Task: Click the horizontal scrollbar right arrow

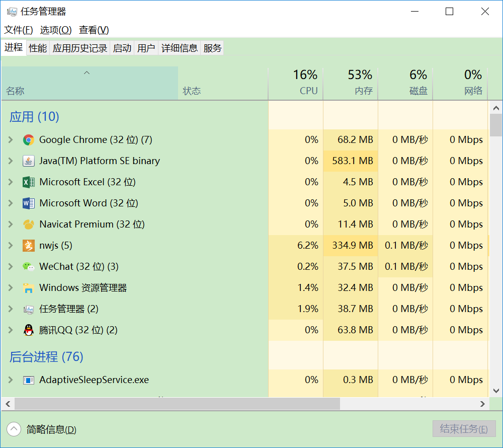Action: pyautogui.click(x=482, y=404)
